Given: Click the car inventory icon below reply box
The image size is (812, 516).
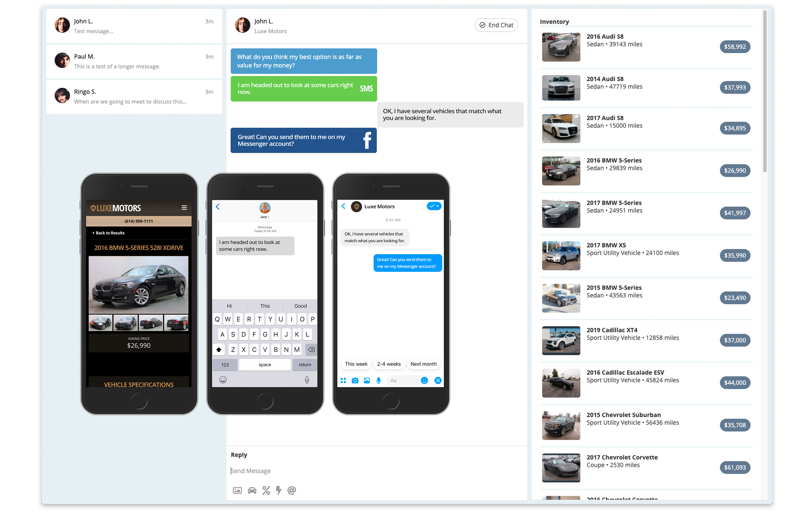Looking at the screenshot, I should click(x=252, y=490).
